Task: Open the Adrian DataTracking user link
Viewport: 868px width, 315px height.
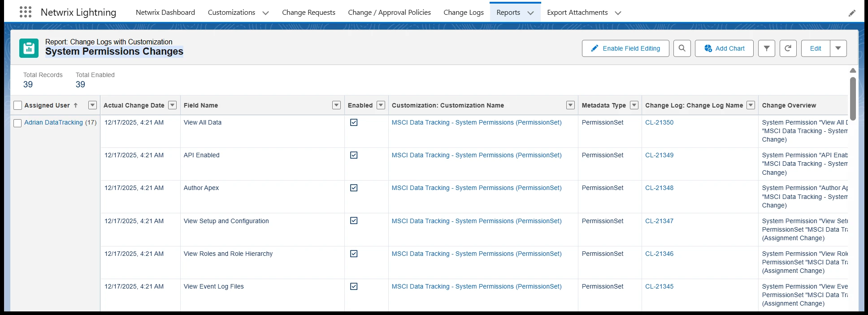Action: click(53, 122)
